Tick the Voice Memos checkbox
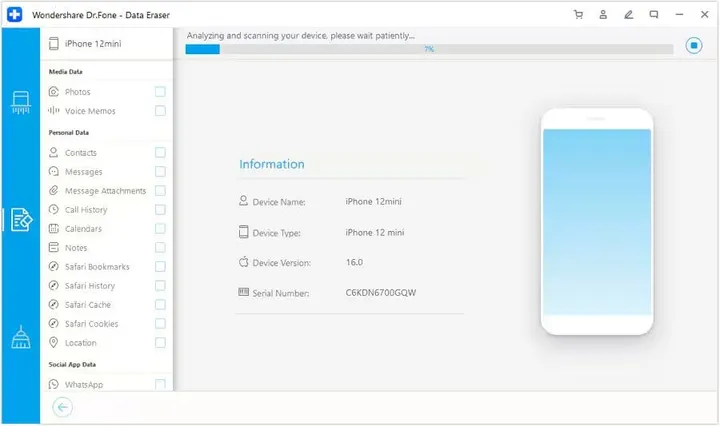The image size is (720, 426). click(160, 111)
